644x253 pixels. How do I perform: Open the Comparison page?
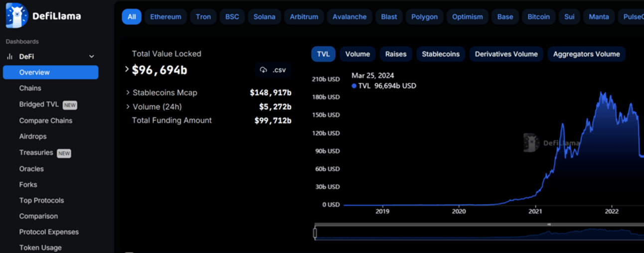pyautogui.click(x=38, y=216)
